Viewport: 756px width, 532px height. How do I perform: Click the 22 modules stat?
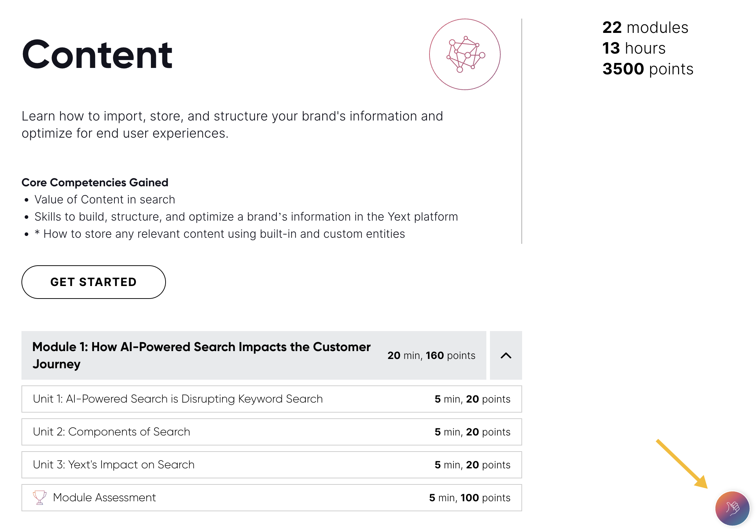click(645, 28)
